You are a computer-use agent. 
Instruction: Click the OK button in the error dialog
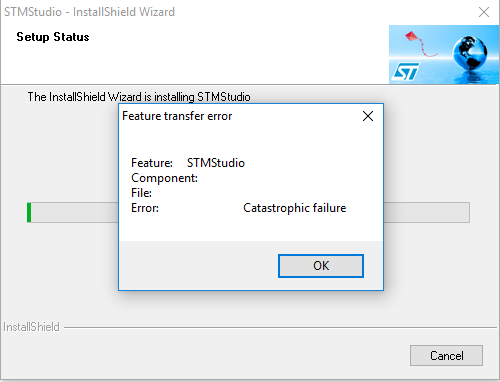(x=321, y=266)
